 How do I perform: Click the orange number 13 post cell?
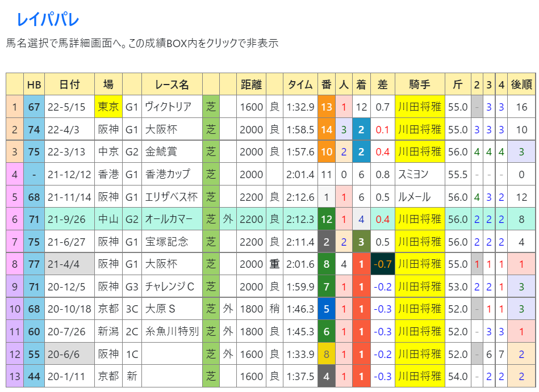tap(327, 107)
